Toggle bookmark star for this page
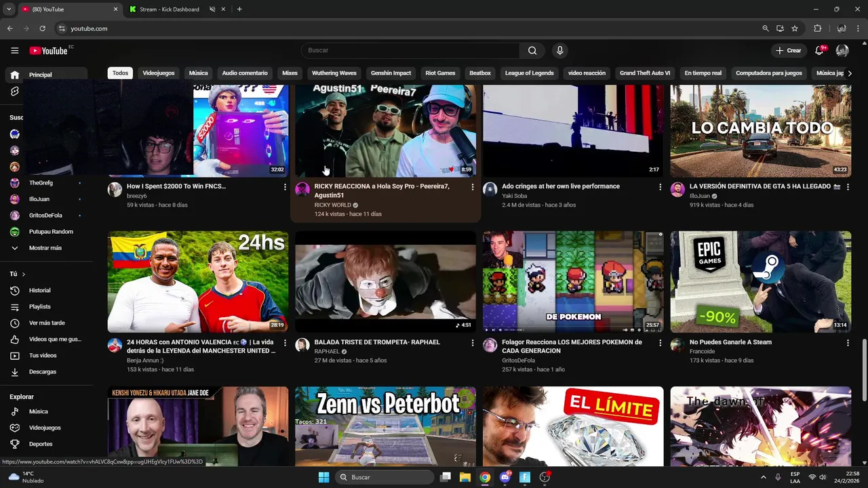This screenshot has width=868, height=488. (x=795, y=28)
